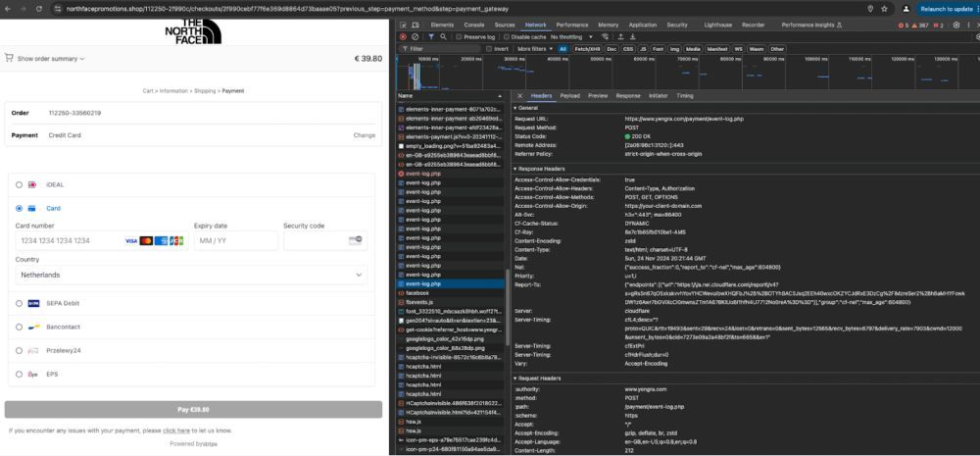The height and width of the screenshot is (456, 980).
Task: Open location permission icon in address bar
Action: pos(870,9)
